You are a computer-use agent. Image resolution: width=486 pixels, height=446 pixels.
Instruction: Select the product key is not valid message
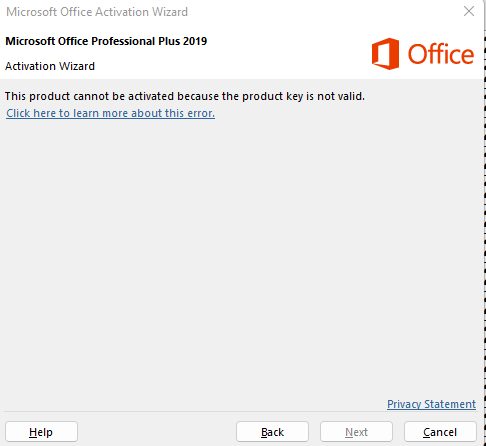185,96
